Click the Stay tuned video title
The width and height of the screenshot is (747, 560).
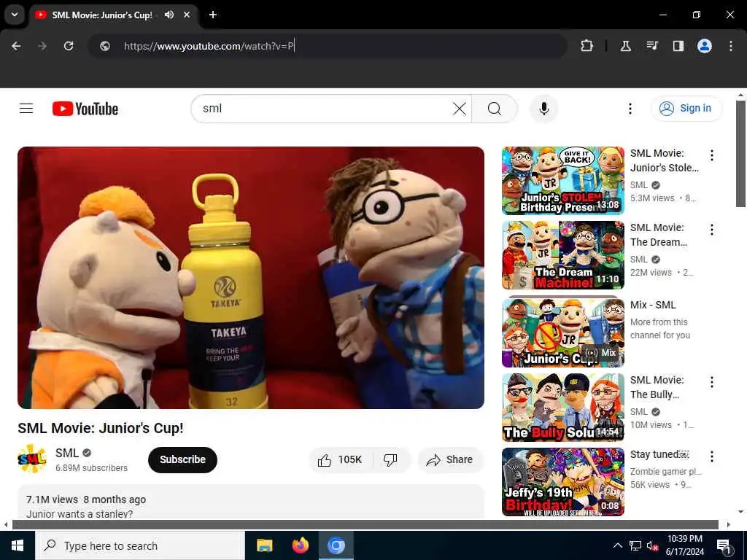coord(659,454)
